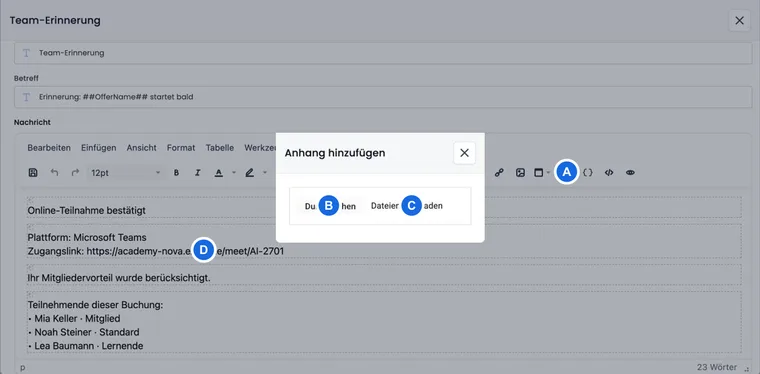The width and height of the screenshot is (760, 374).
Task: Click the 'Lea Baumann · Lernende' line
Action: [85, 346]
